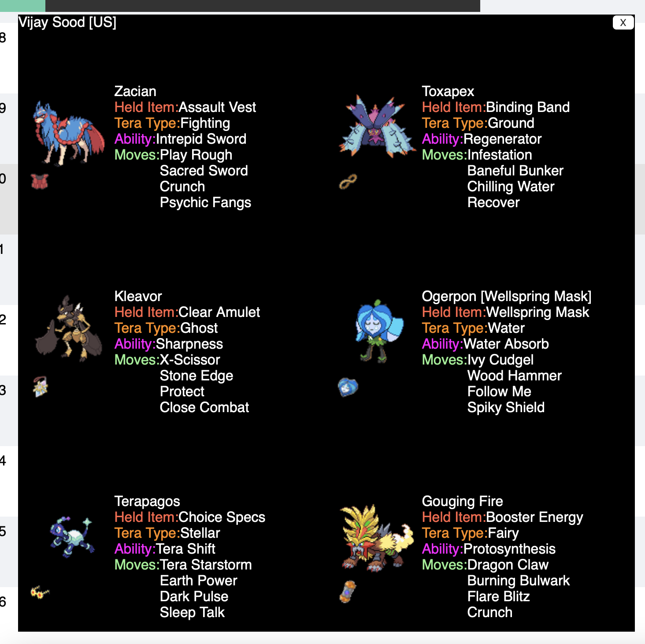645x644 pixels.
Task: Select the Zacian name text
Action: [x=135, y=91]
